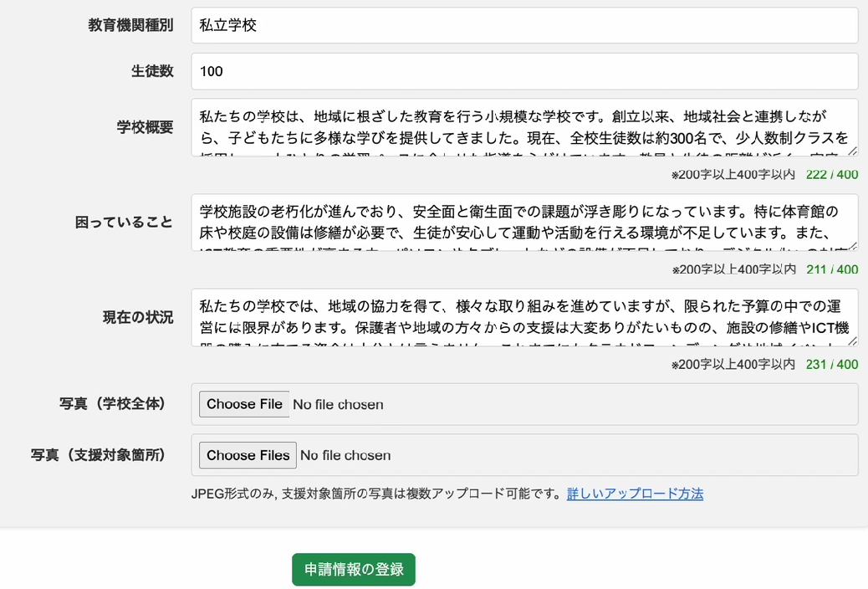This screenshot has width=868, height=589.
Task: Click Choose File for 写真（学校全体）
Action: tap(243, 404)
